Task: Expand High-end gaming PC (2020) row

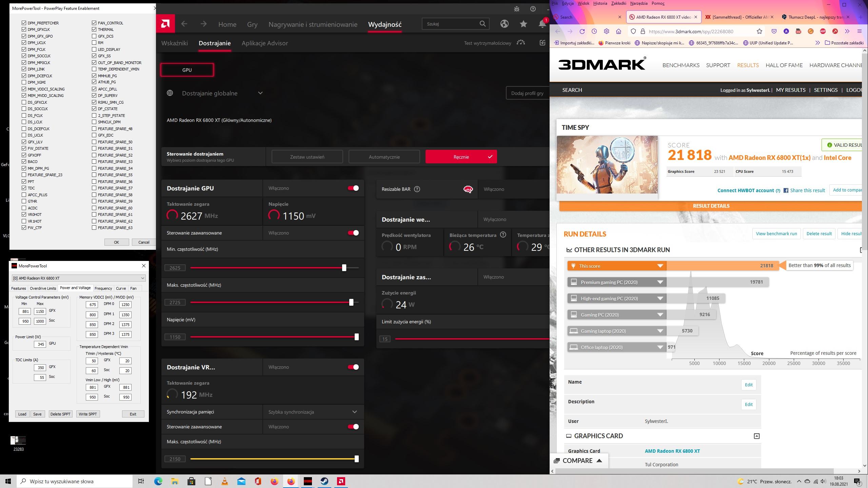Action: click(660, 299)
